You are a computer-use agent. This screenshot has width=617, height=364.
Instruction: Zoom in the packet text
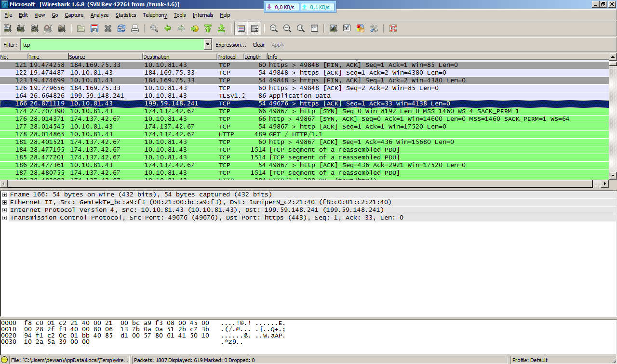pos(274,28)
